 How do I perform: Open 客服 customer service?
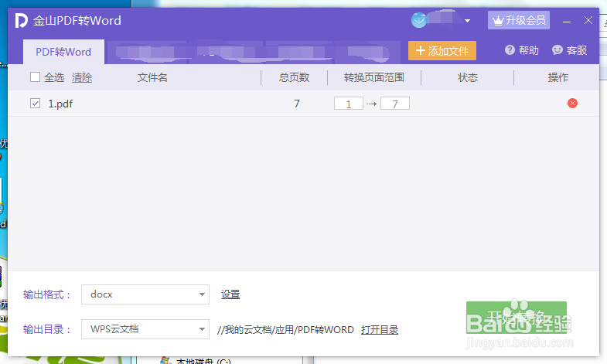pyautogui.click(x=569, y=50)
